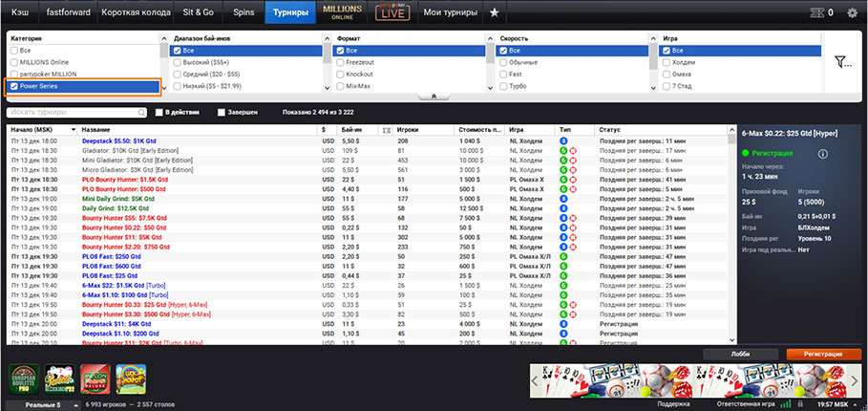Click the red bounty icon in the Bounty Hunter $55 row
The height and width of the screenshot is (411, 868).
572,218
